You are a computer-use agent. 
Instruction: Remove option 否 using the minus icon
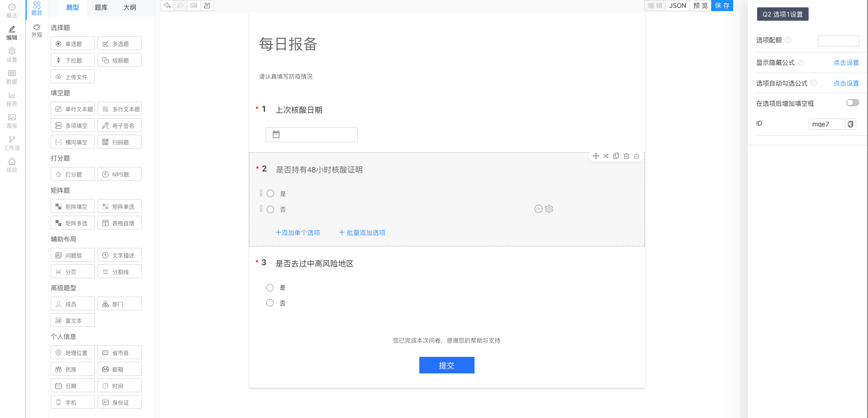click(x=538, y=209)
